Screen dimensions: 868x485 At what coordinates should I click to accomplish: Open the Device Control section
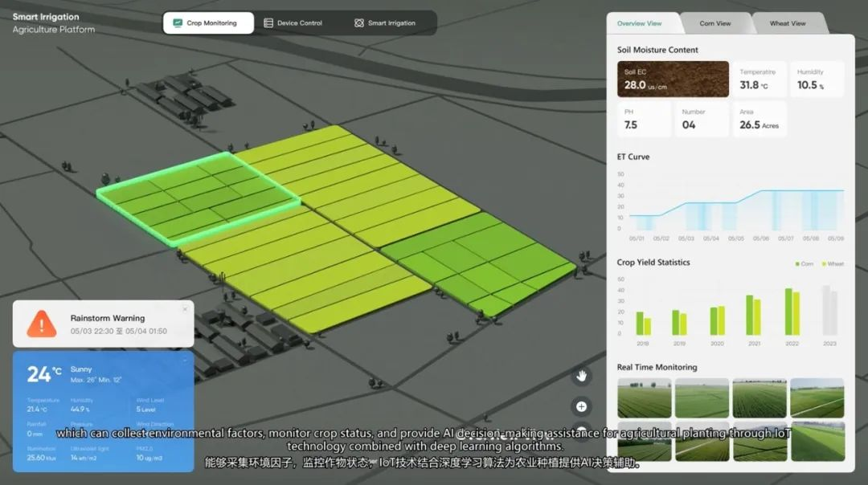299,23
